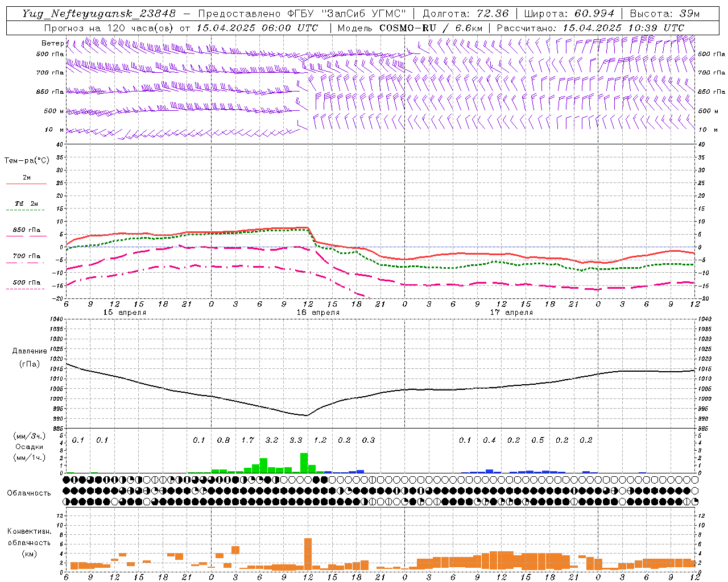
Task: Click the model label COSMO-RU / 6.6км
Action: 431,28
